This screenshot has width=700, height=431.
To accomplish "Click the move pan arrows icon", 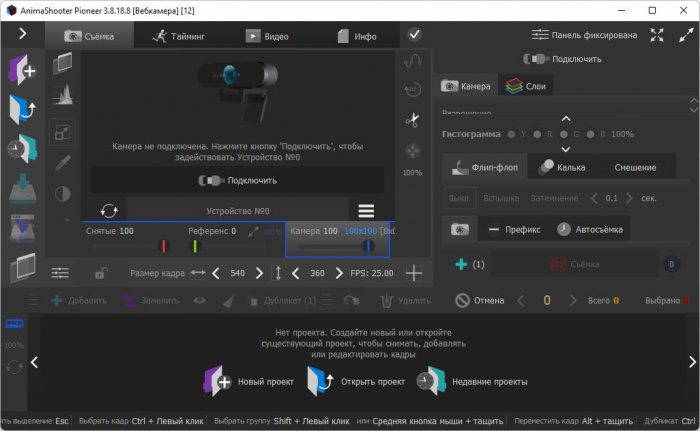I will 412,151.
